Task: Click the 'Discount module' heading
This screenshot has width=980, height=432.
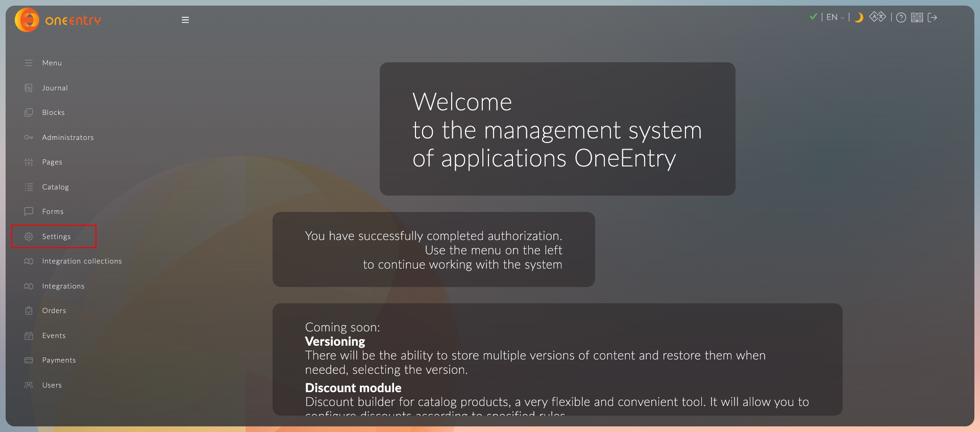Action: 353,388
